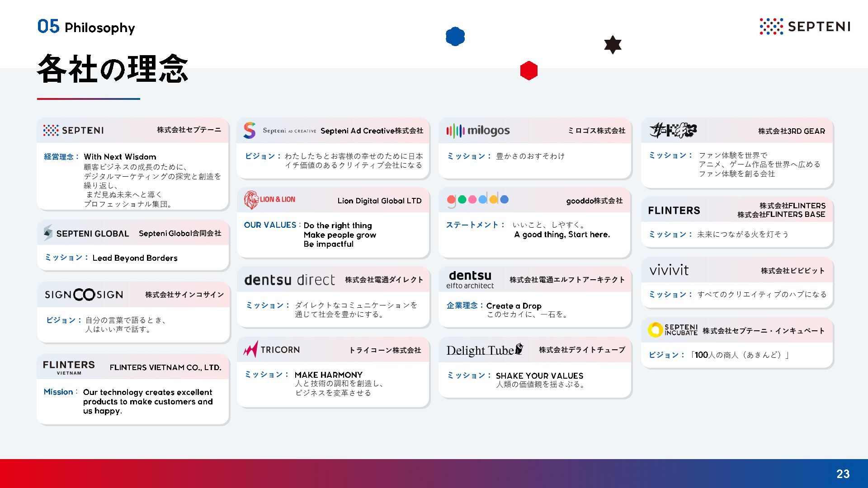Screen dimensions: 868x488
Task: Click the milogos logo
Action: pos(478,131)
